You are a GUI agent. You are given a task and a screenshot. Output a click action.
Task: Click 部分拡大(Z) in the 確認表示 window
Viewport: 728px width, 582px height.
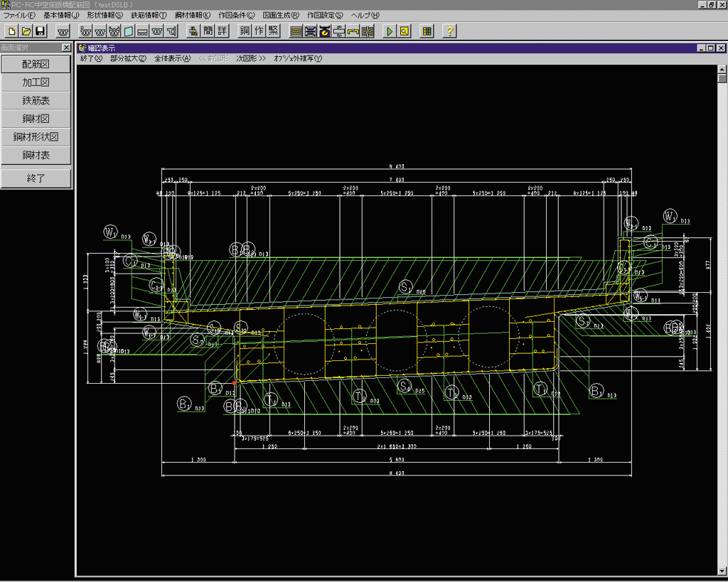coord(128,58)
